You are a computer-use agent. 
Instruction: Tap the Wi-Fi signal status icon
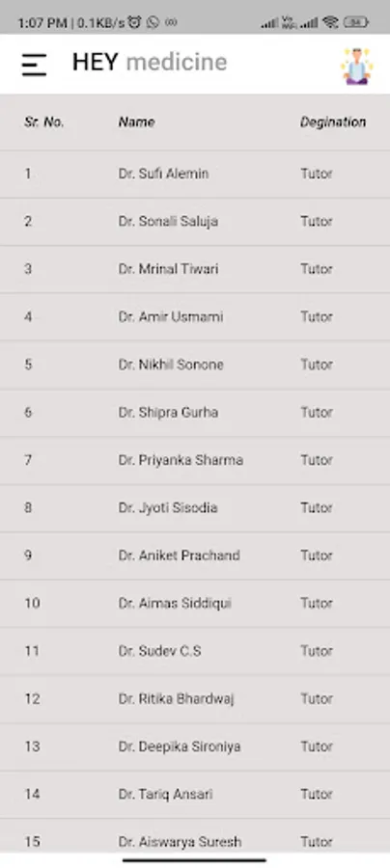[331, 23]
